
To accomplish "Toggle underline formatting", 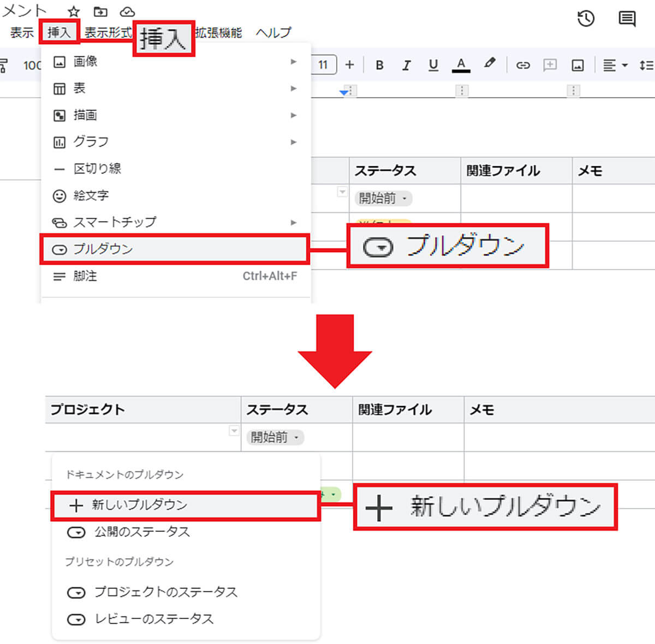I will [x=433, y=65].
